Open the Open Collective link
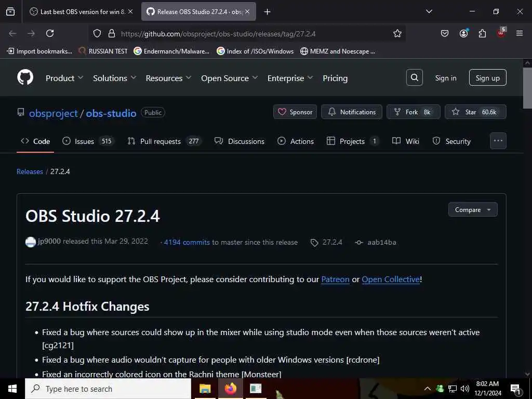 point(391,279)
